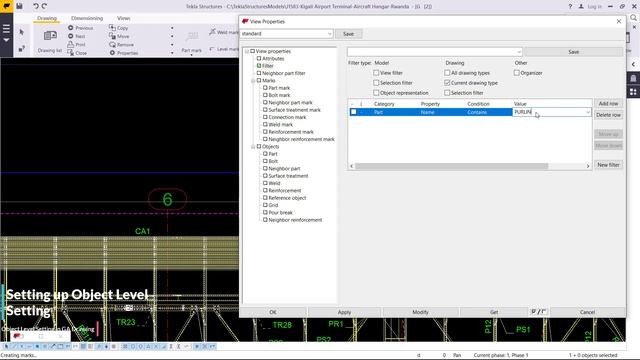Click the filter table horizontal scrollbar

(451, 166)
